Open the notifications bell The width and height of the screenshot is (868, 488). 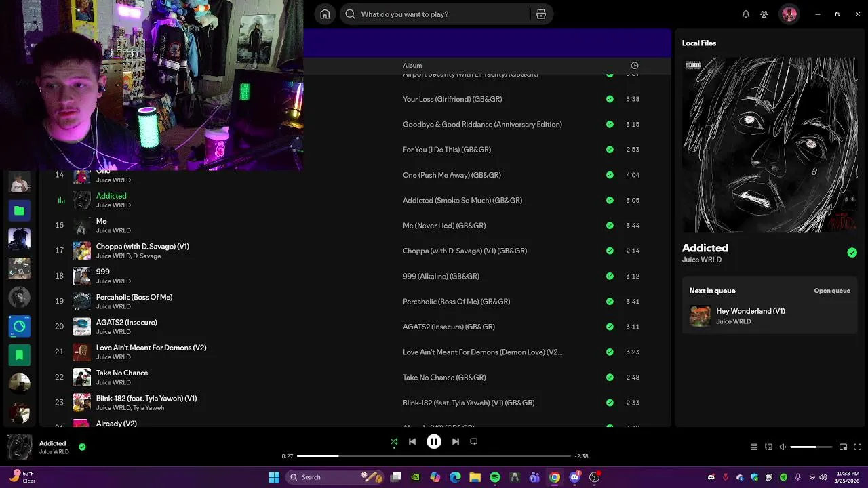(x=746, y=14)
